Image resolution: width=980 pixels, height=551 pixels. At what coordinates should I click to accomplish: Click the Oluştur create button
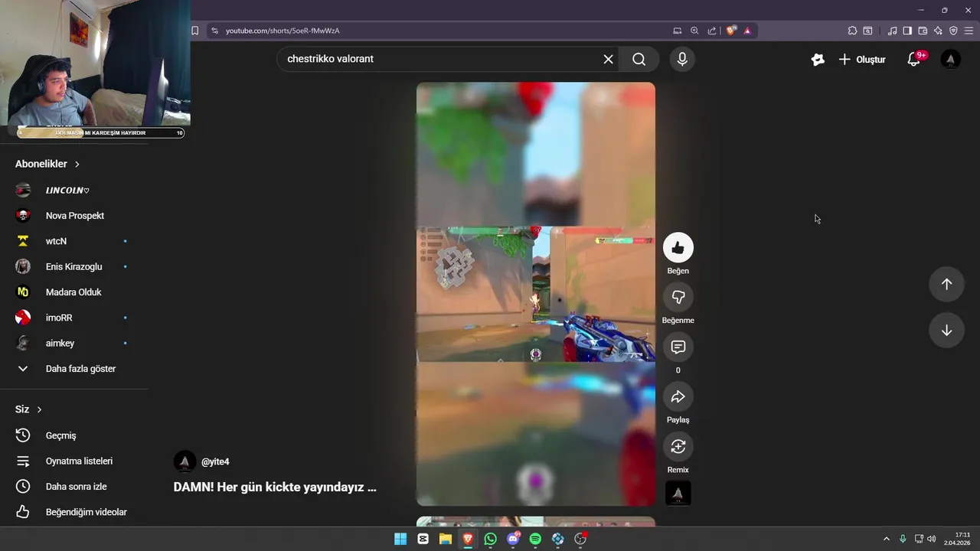(x=862, y=59)
